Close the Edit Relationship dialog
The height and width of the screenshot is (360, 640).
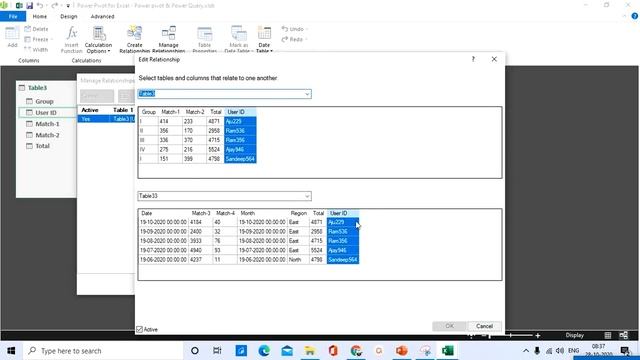[x=494, y=59]
